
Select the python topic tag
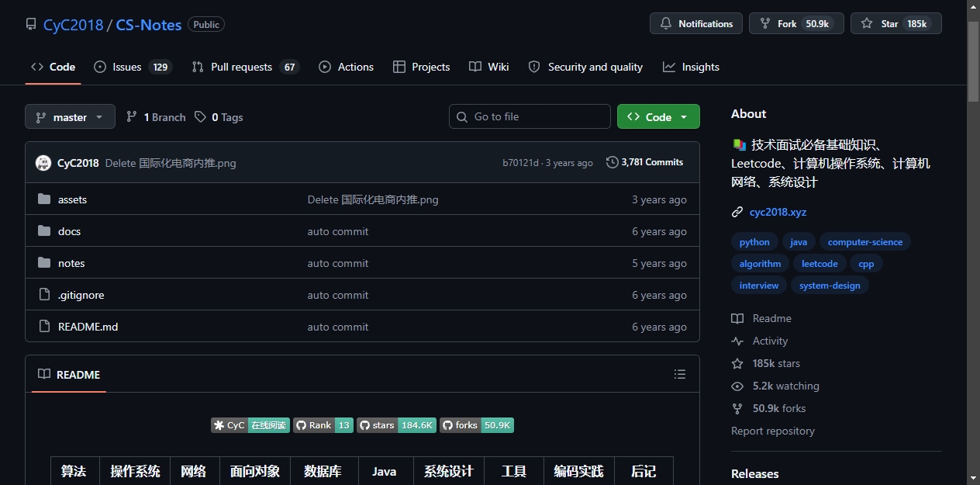coord(754,242)
